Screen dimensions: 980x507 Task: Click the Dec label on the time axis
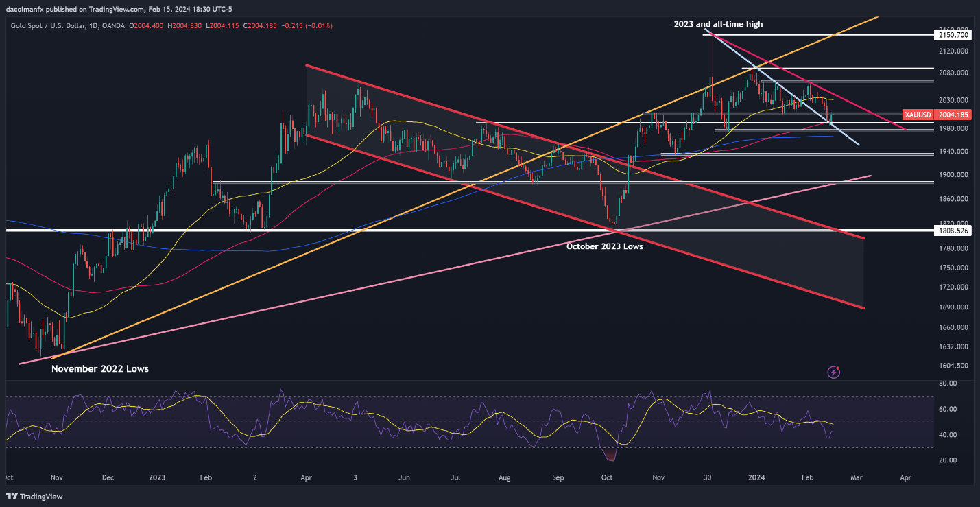coord(108,477)
